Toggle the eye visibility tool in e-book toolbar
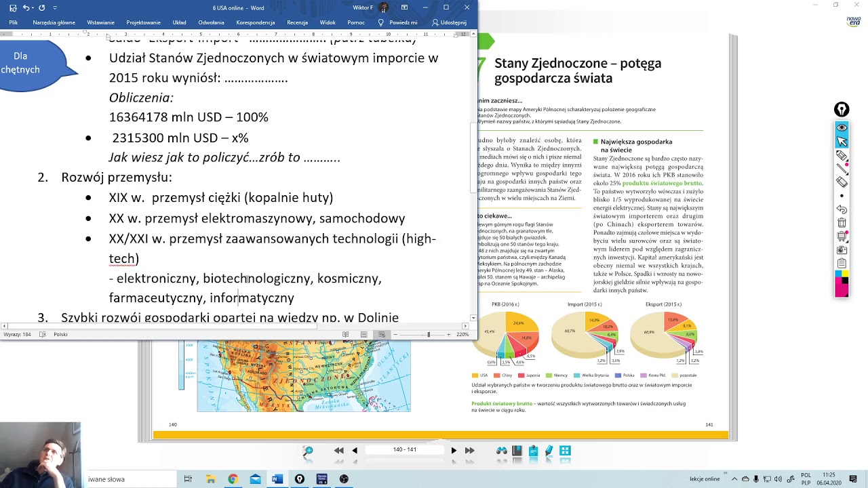The width and height of the screenshot is (868, 488). 842,127
